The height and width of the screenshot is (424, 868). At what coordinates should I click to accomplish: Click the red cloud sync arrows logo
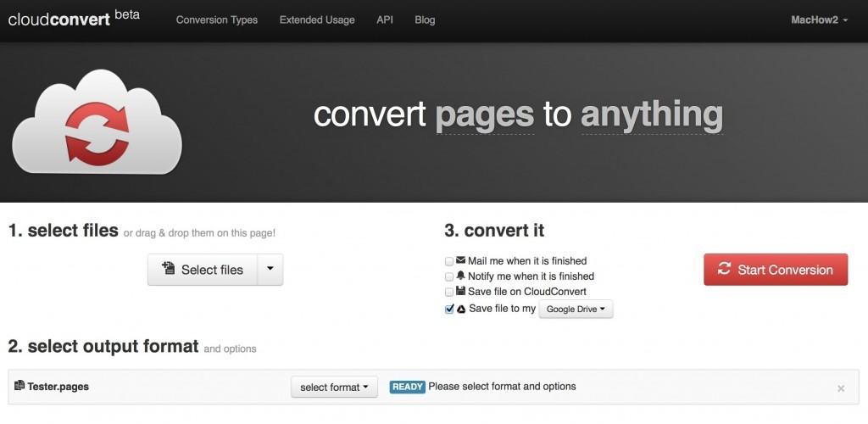[x=97, y=134]
